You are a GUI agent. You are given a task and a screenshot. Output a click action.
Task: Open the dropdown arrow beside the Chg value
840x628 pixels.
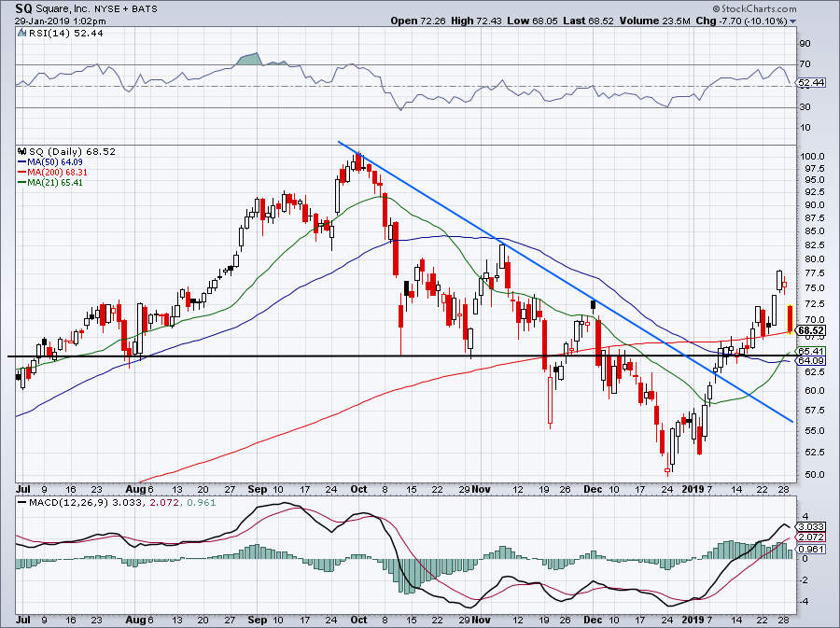pos(792,21)
